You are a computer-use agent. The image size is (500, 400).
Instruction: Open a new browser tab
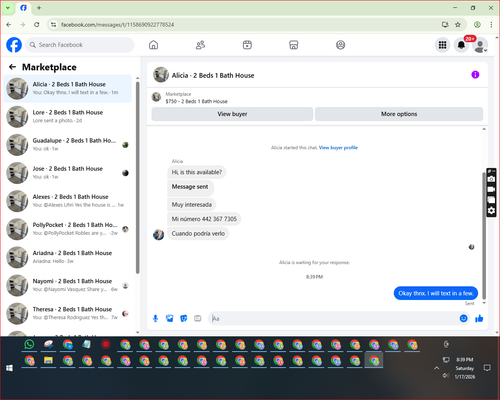coord(39,8)
